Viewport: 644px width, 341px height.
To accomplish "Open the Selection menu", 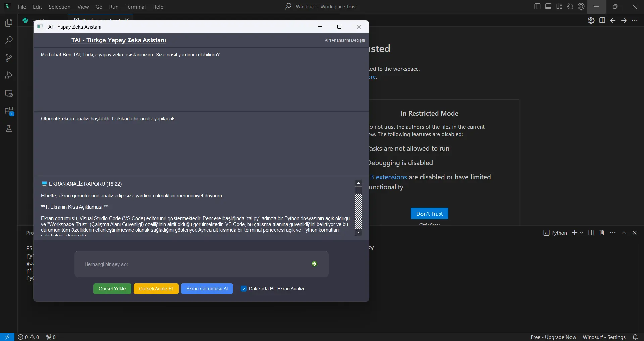I will pyautogui.click(x=59, y=7).
